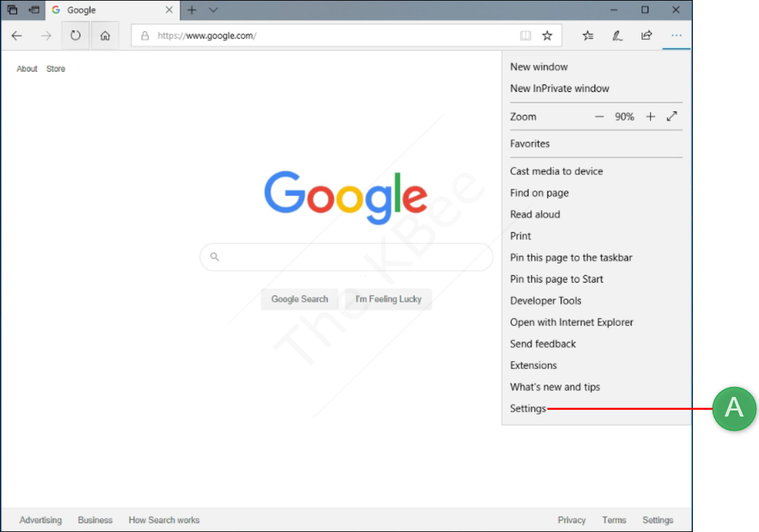The width and height of the screenshot is (759, 532).
Task: Choose New window from menu
Action: pos(539,67)
